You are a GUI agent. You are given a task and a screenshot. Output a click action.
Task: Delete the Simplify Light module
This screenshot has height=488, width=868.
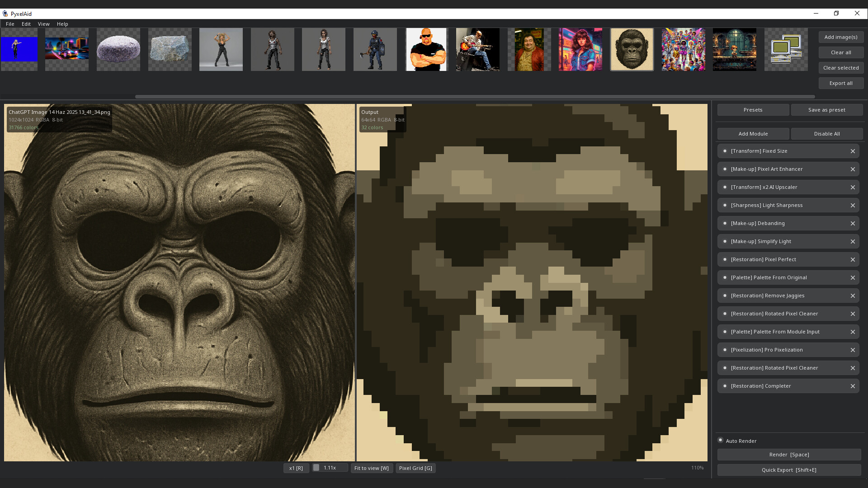(853, 241)
